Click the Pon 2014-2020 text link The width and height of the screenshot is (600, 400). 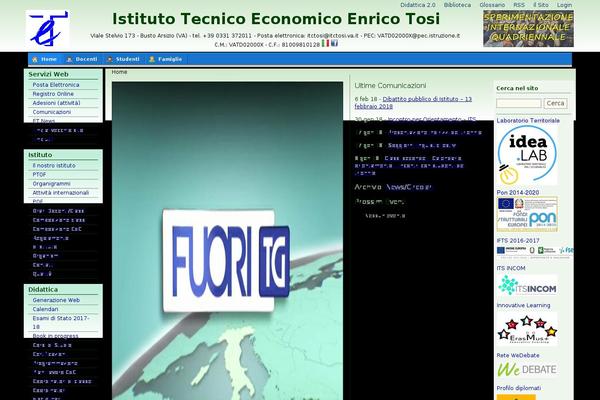coord(518,193)
